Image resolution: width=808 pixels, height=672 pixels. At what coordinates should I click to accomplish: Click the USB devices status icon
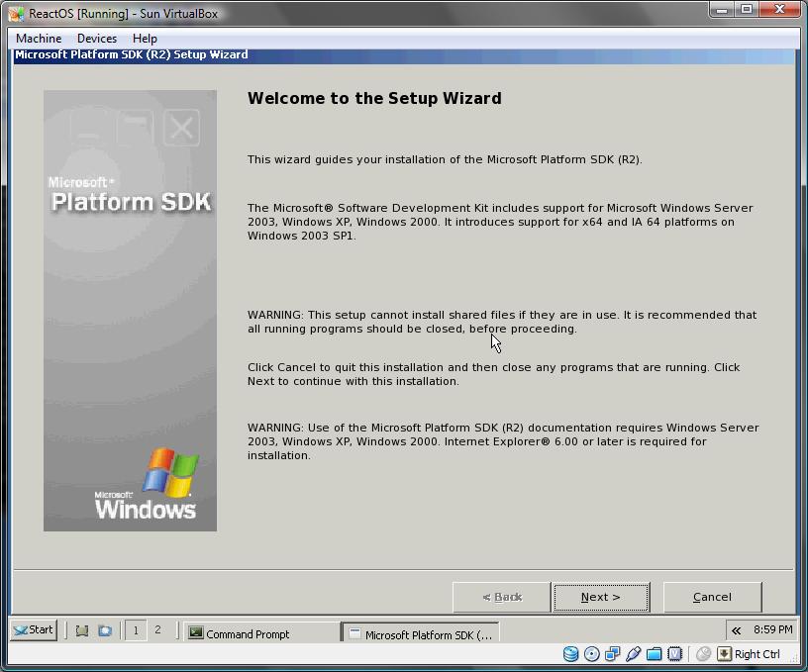click(x=633, y=654)
